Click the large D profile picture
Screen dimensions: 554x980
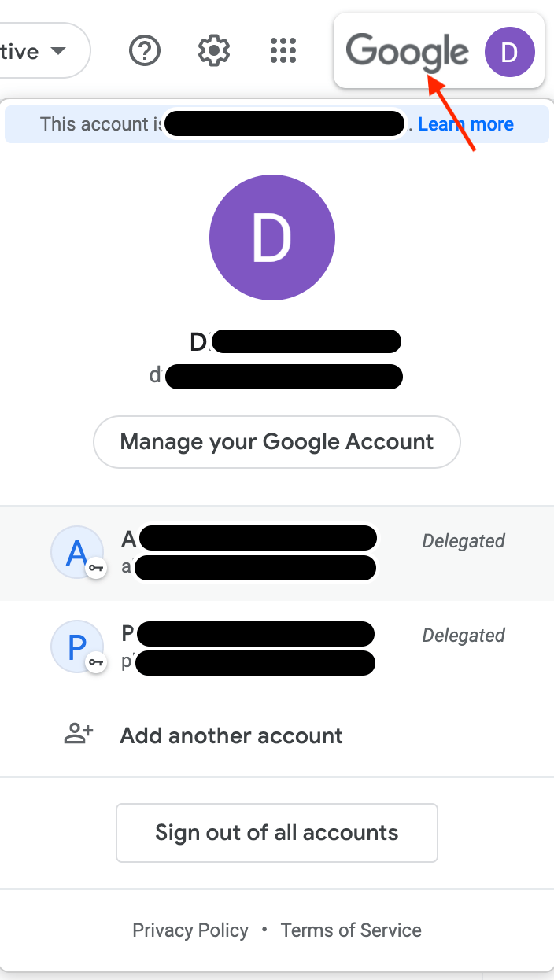click(272, 237)
